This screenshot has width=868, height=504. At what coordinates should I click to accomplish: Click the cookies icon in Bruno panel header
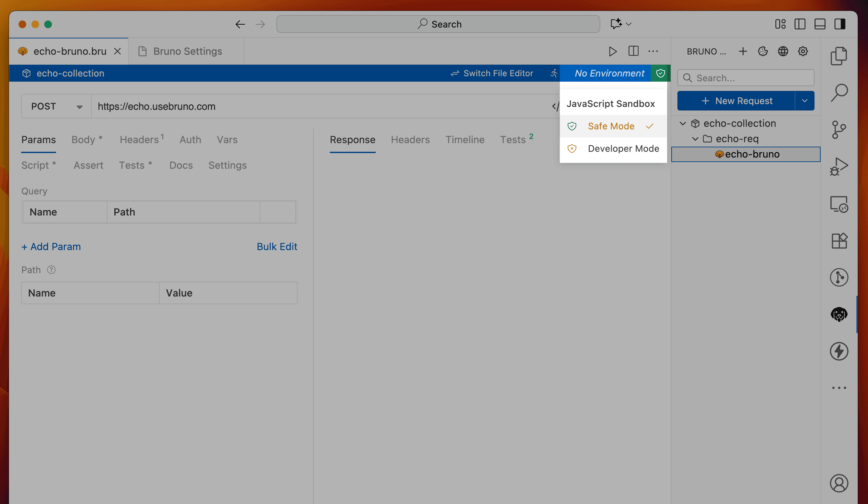763,51
